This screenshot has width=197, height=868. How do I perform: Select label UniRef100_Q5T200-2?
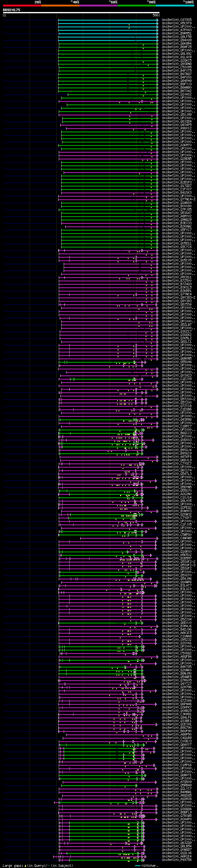point(179,399)
